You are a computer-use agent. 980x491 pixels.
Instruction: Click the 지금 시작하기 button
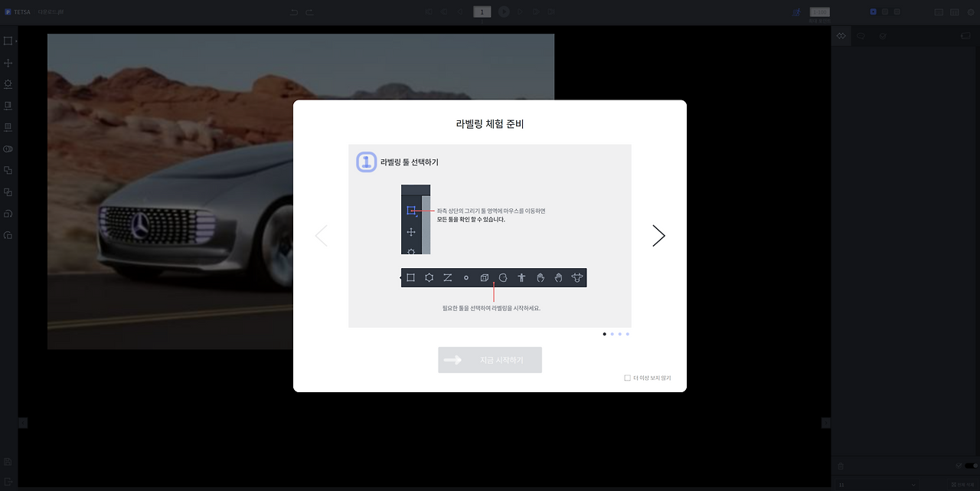[x=490, y=360]
